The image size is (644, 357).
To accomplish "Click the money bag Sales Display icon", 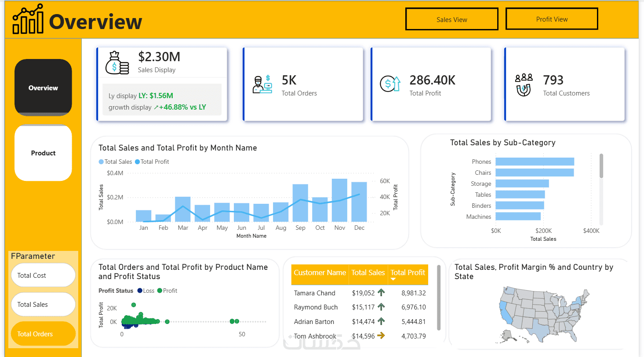I will [x=117, y=63].
